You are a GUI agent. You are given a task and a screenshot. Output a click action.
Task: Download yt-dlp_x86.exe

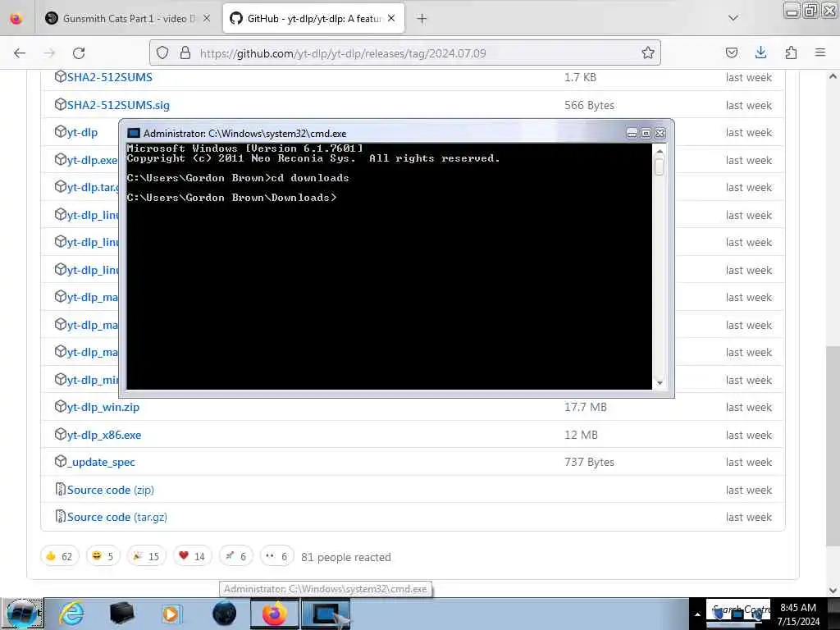click(x=104, y=435)
